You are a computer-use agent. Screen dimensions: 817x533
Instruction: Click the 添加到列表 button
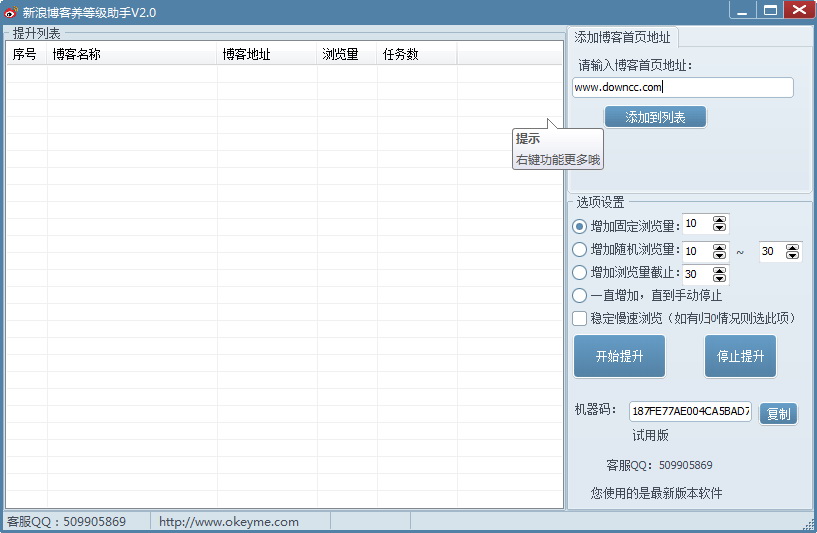coord(655,117)
